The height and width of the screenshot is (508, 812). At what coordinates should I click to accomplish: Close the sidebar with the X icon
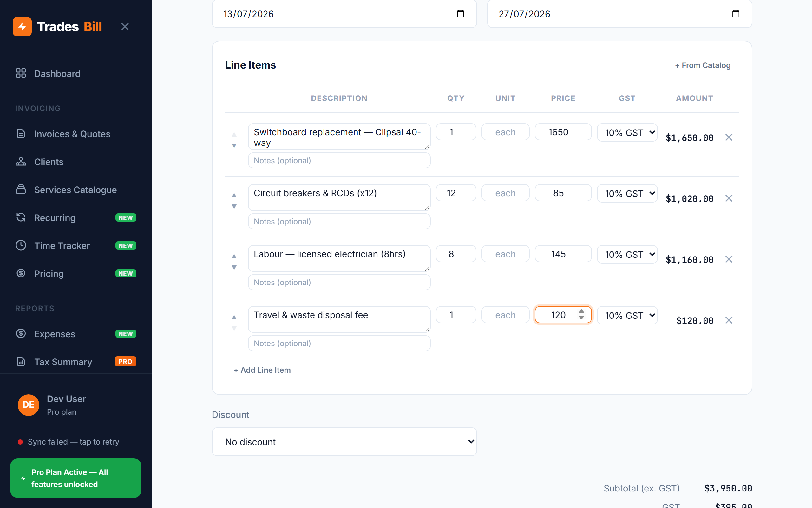(x=125, y=27)
